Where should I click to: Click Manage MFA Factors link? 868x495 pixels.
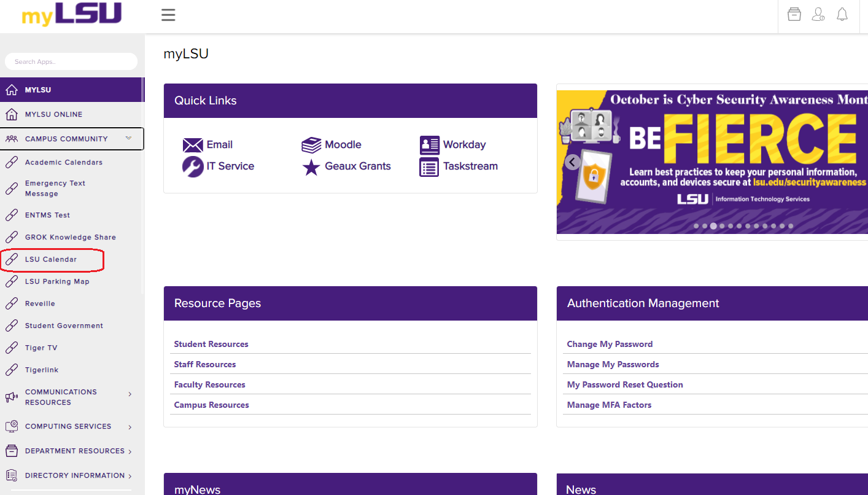coord(609,405)
